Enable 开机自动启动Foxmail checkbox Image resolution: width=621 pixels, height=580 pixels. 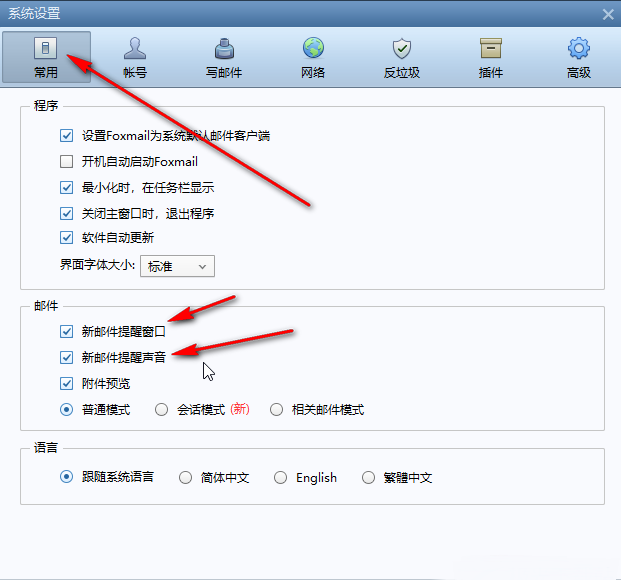(67, 162)
